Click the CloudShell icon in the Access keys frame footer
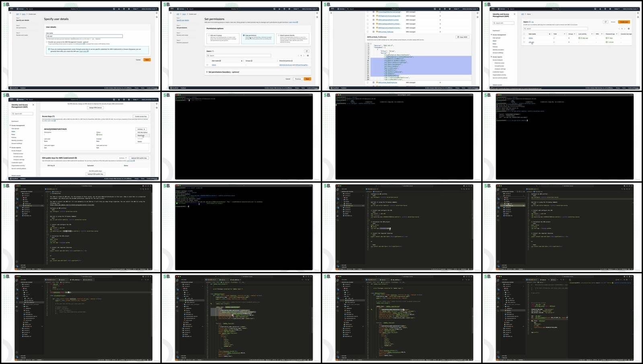 (11, 179)
